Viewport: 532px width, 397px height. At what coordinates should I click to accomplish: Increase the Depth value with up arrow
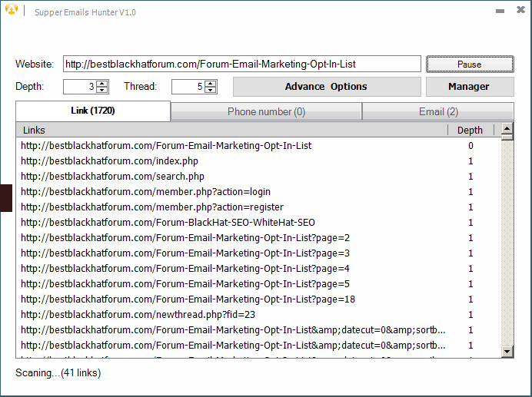(101, 84)
